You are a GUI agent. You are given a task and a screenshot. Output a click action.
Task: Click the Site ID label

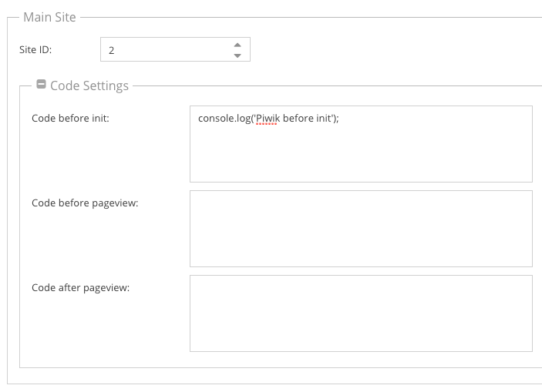[x=35, y=49]
